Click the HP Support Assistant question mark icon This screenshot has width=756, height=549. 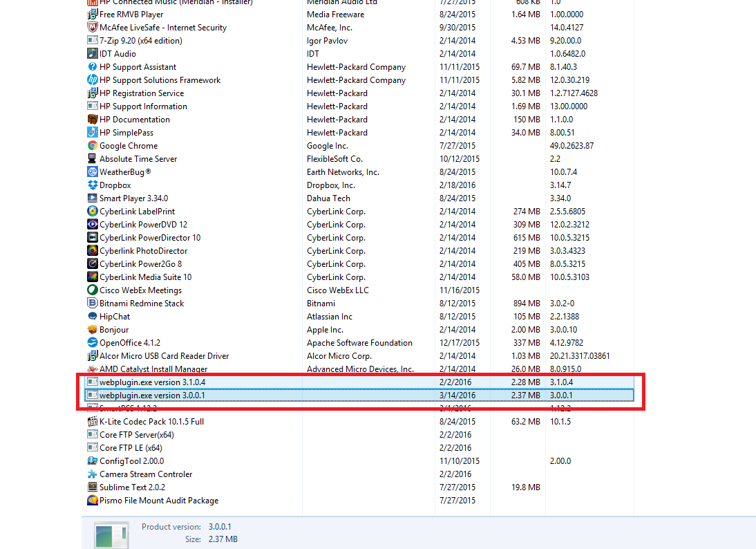tap(92, 66)
